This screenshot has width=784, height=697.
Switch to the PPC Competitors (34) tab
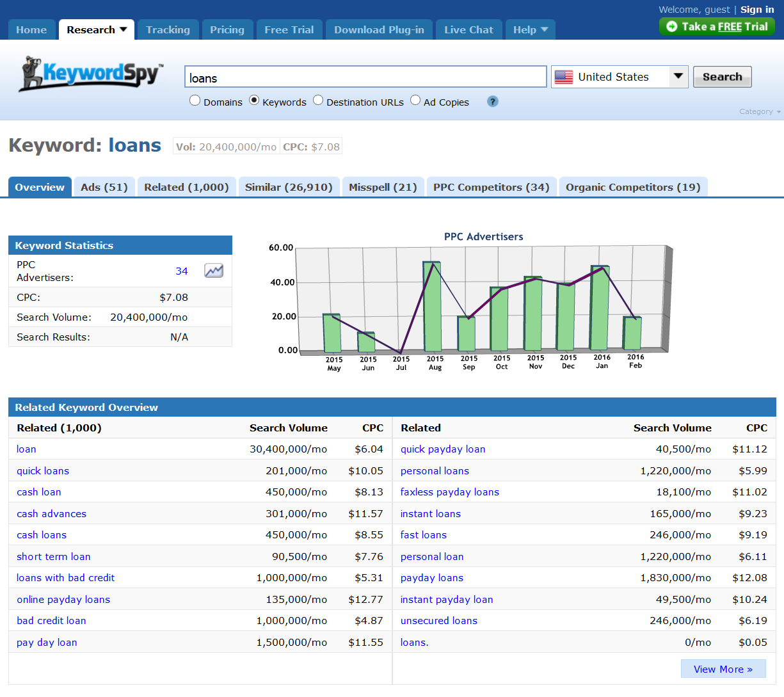[491, 187]
